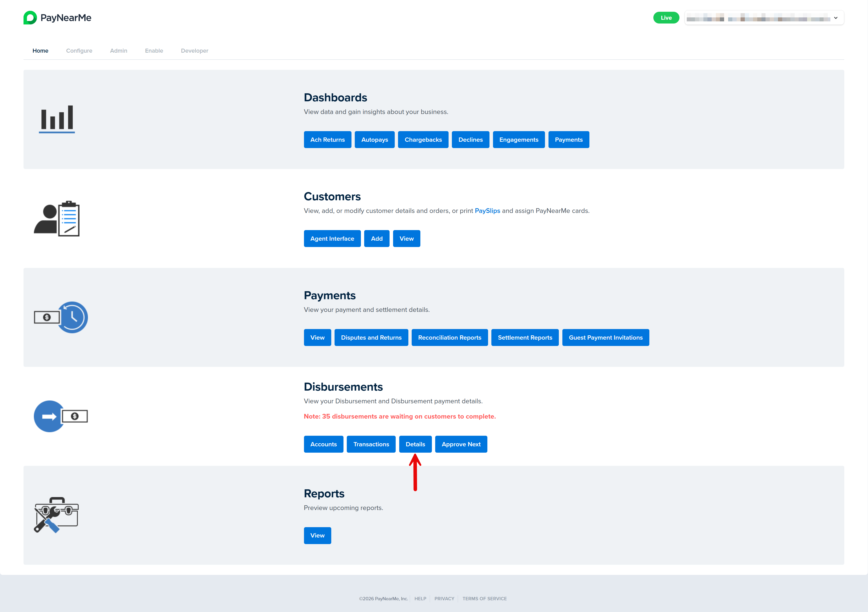
Task: Open the Admin tab
Action: 119,51
